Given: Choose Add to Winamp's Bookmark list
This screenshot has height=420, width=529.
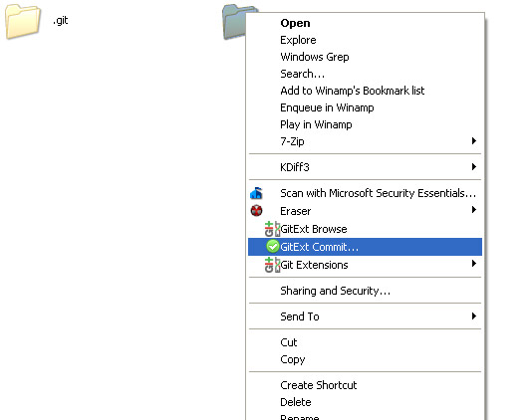Looking at the screenshot, I should coord(365,91).
